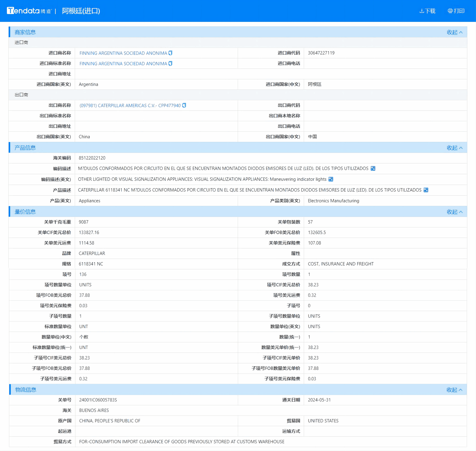Collapse the 物流信息 section
476x451 pixels.
(x=454, y=390)
